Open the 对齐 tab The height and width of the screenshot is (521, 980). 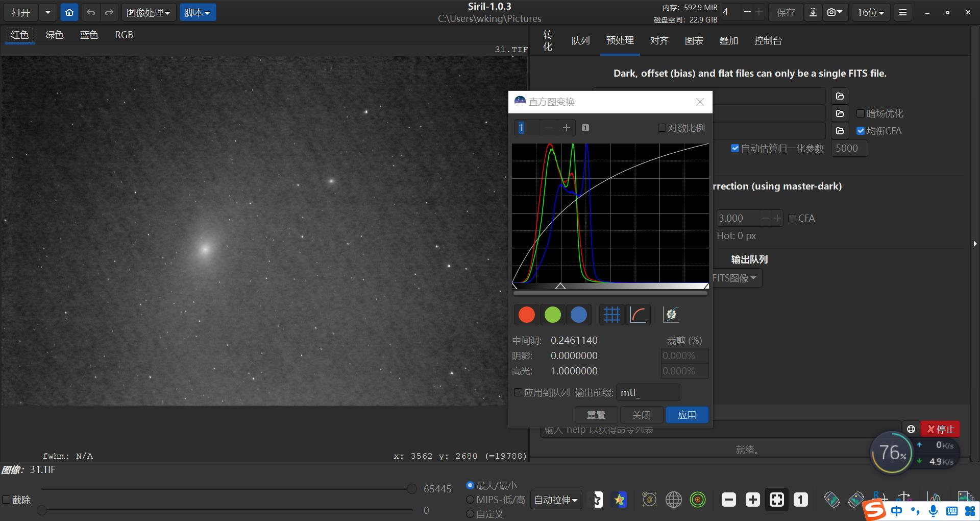[x=659, y=40]
